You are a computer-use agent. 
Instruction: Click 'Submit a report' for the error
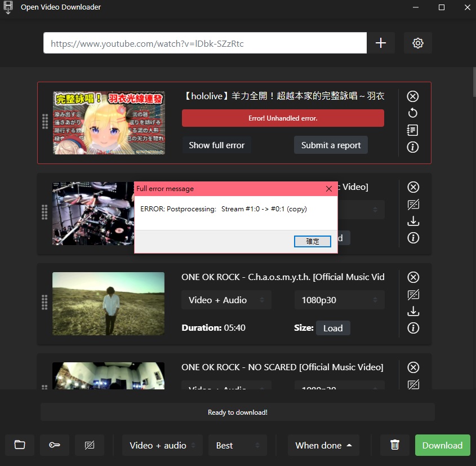pyautogui.click(x=331, y=145)
